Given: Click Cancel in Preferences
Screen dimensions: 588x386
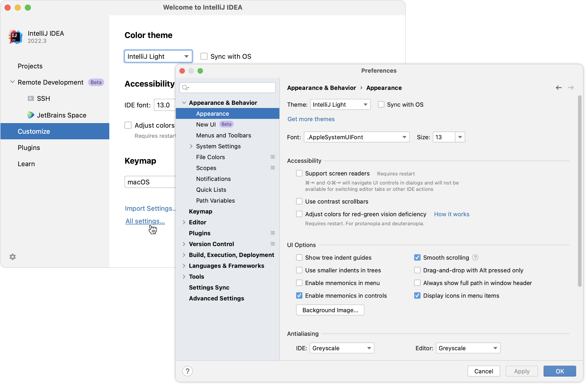Looking at the screenshot, I should pyautogui.click(x=484, y=371).
